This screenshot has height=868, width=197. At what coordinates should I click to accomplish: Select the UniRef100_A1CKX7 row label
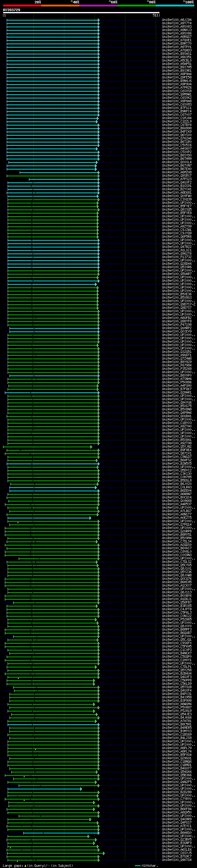click(177, 585)
